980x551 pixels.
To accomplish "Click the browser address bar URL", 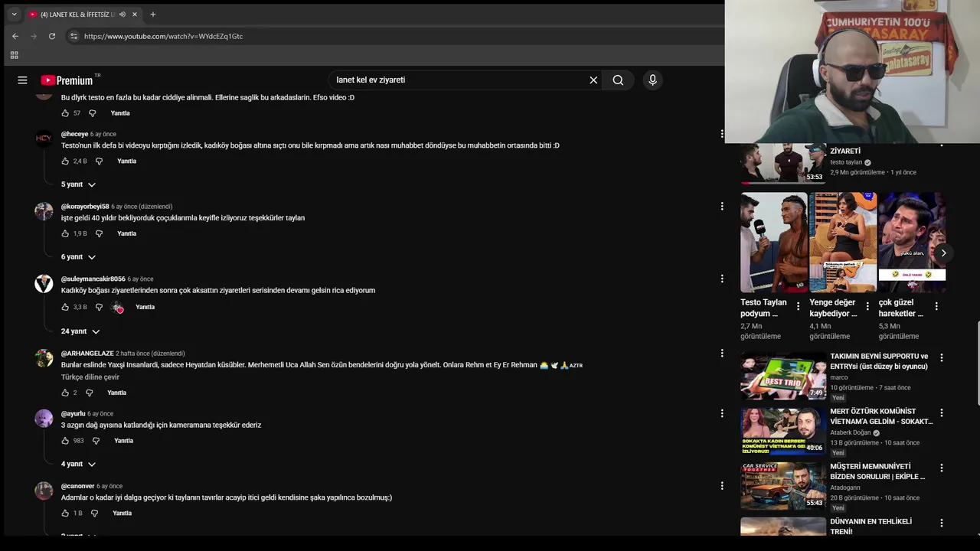I will (x=163, y=36).
